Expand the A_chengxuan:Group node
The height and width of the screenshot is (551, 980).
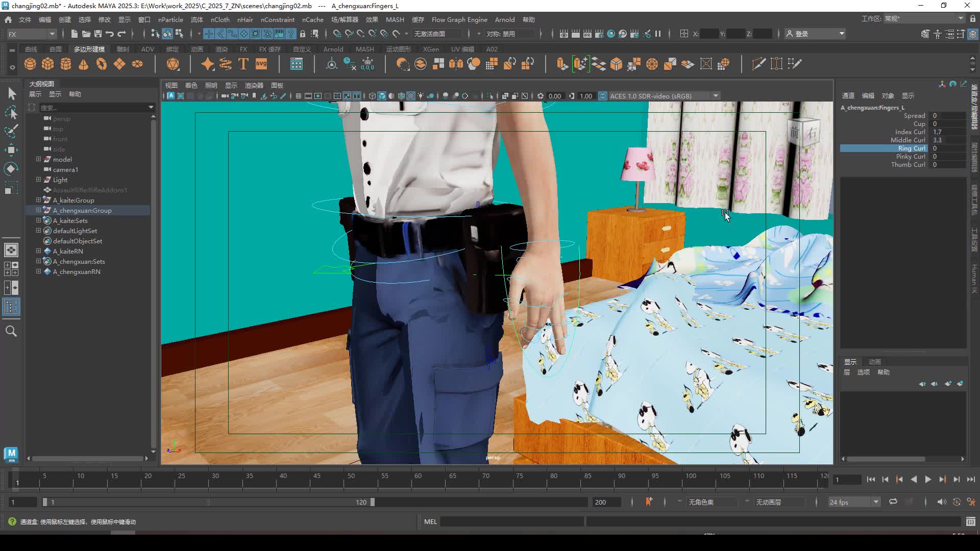tap(38, 210)
